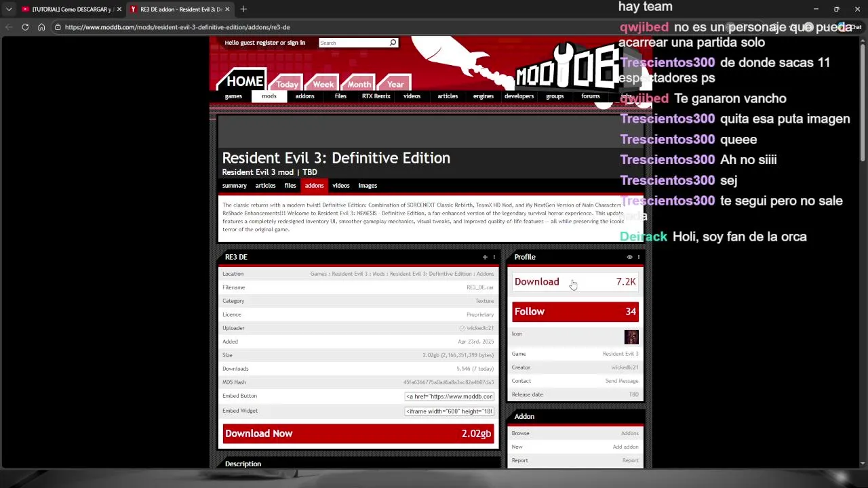This screenshot has width=868, height=488.
Task: View site information lock icon
Action: coord(58,27)
